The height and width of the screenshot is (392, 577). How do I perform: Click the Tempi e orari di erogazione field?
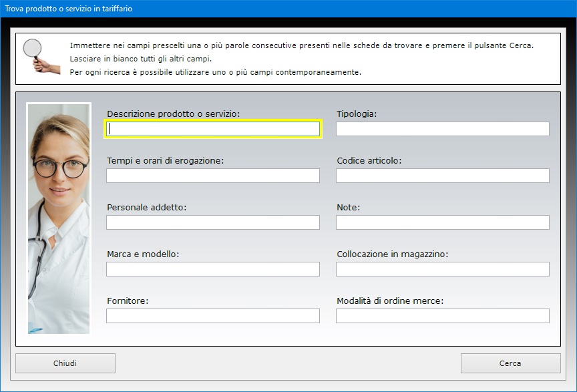pos(213,176)
